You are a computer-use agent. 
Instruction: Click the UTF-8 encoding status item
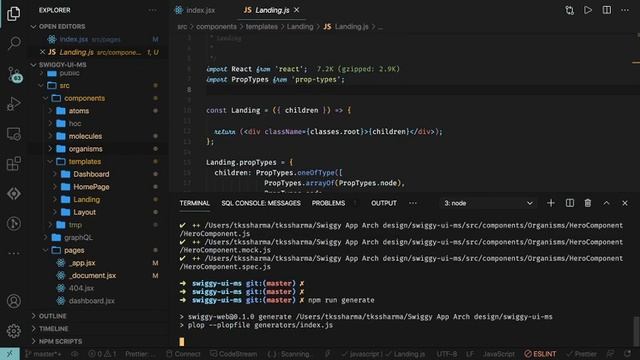[x=447, y=354]
